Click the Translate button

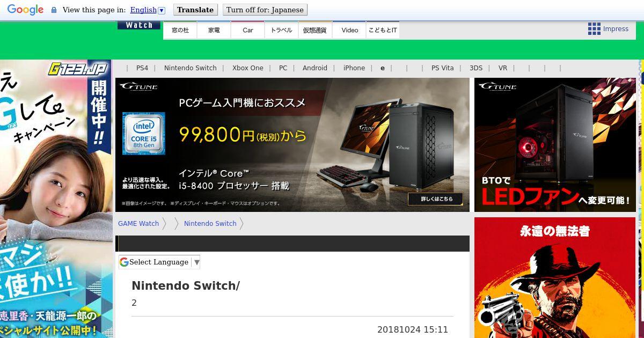[195, 10]
